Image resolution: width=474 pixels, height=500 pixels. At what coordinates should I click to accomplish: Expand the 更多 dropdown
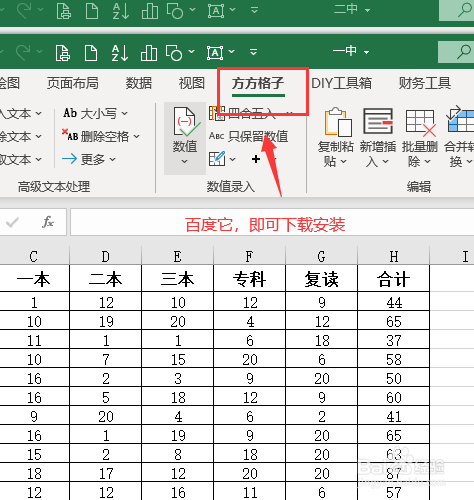(113, 159)
